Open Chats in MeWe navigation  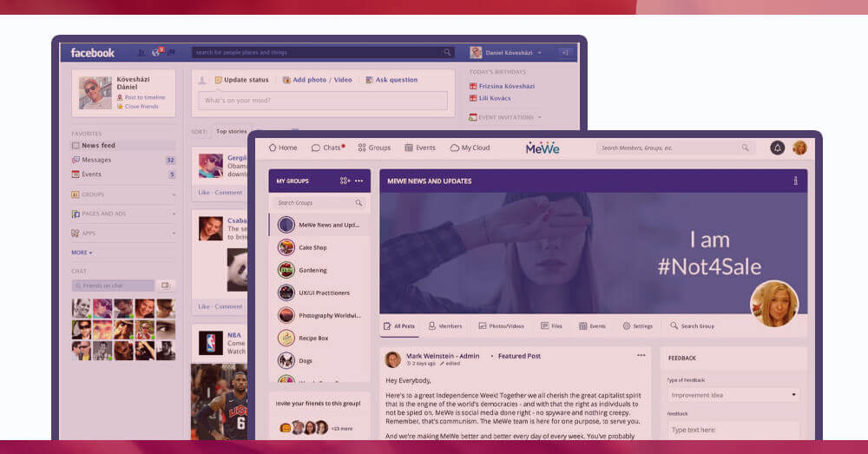point(328,148)
